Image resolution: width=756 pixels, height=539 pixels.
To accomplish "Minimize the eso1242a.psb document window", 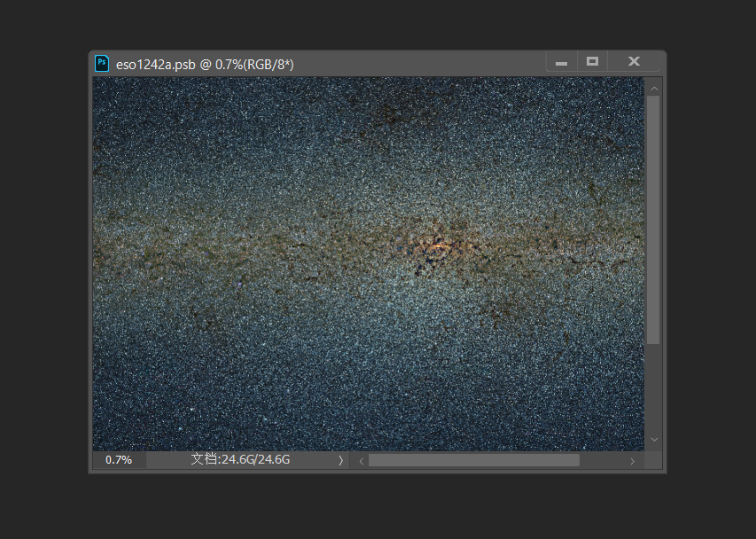I will [x=561, y=62].
